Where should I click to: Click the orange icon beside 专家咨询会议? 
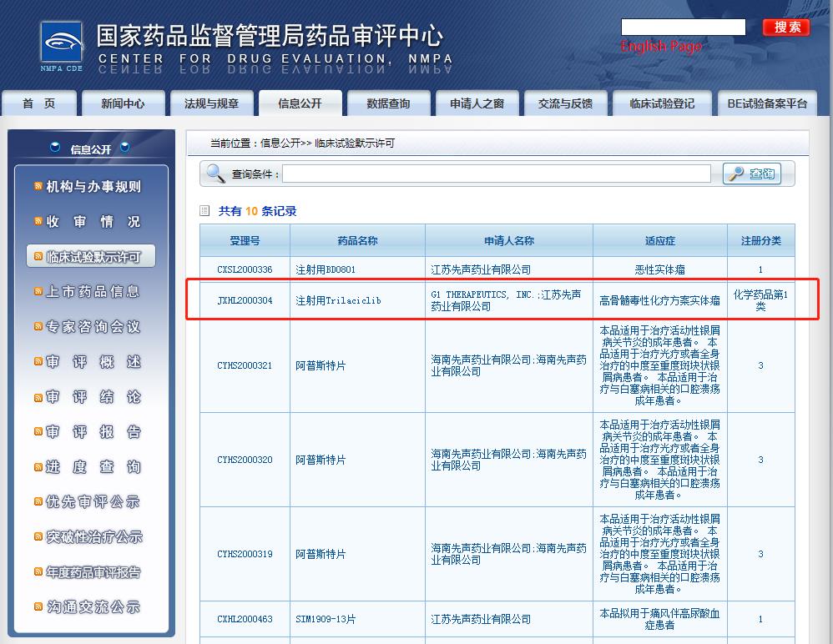38,326
